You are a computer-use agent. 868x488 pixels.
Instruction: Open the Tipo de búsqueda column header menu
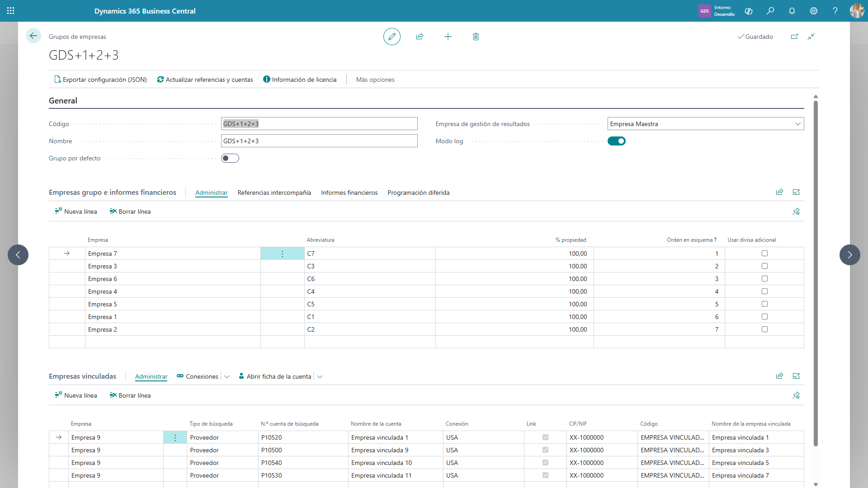coord(211,424)
